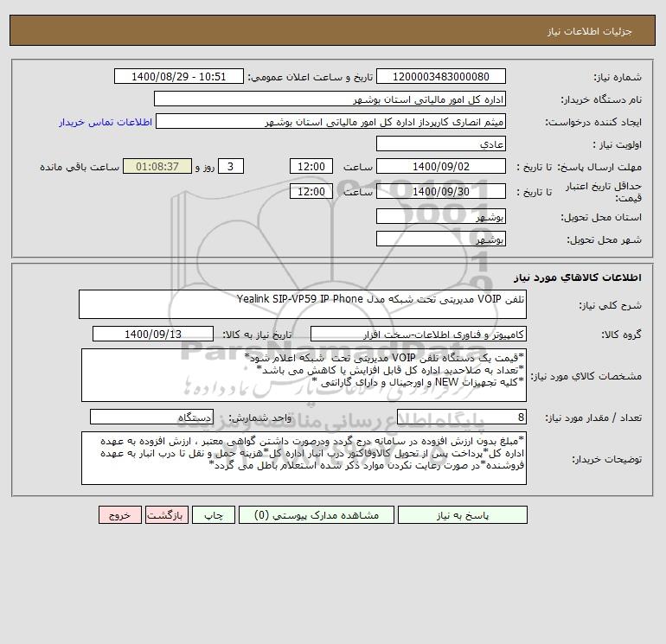Click the مهلت ارسال پاسخ label
Screen dimensions: 666x644
(599, 167)
